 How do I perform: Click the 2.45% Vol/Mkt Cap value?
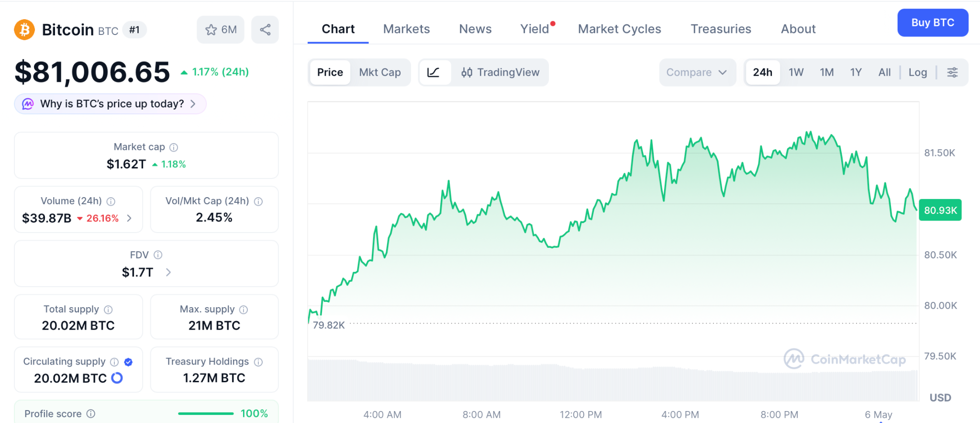click(214, 218)
